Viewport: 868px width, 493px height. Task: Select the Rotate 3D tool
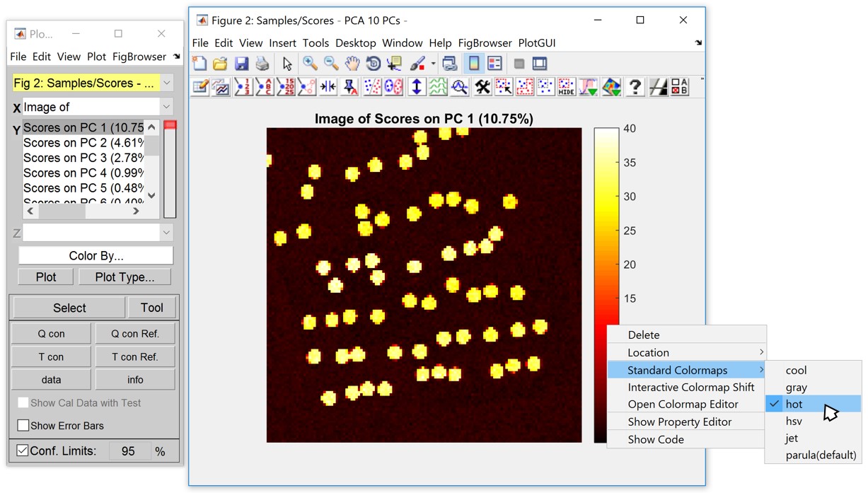(x=374, y=64)
